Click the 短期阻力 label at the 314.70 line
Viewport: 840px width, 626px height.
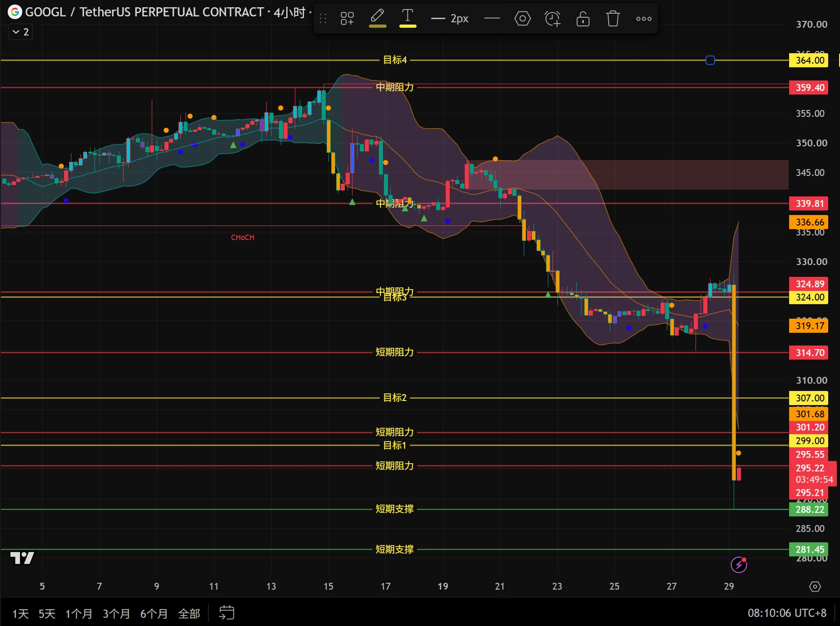tap(395, 352)
